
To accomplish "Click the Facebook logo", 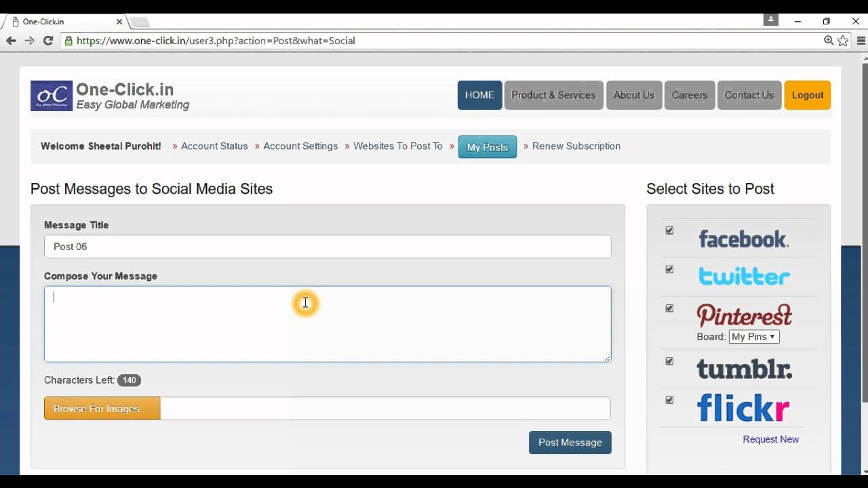I will 743,239.
